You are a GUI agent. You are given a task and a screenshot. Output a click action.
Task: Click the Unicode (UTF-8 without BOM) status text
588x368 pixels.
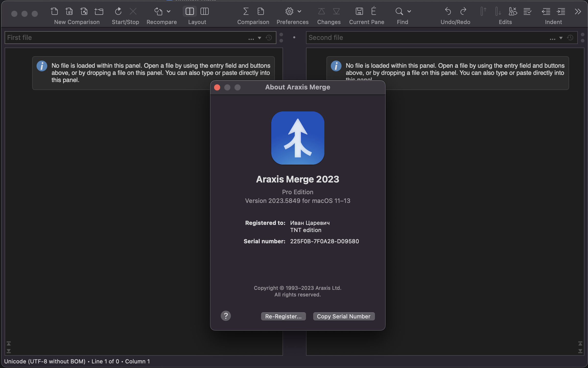(45, 361)
